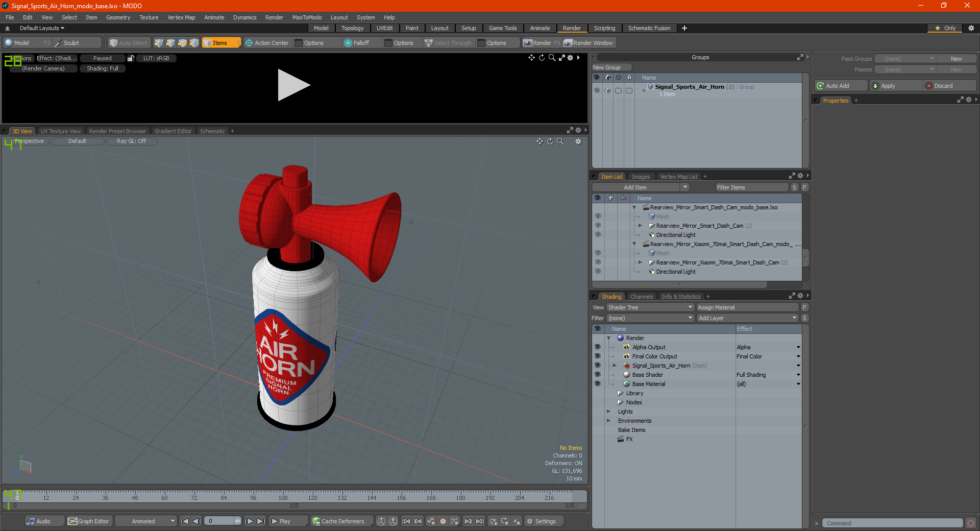Open layout settings gear top right
The image size is (980, 531).
point(971,28)
